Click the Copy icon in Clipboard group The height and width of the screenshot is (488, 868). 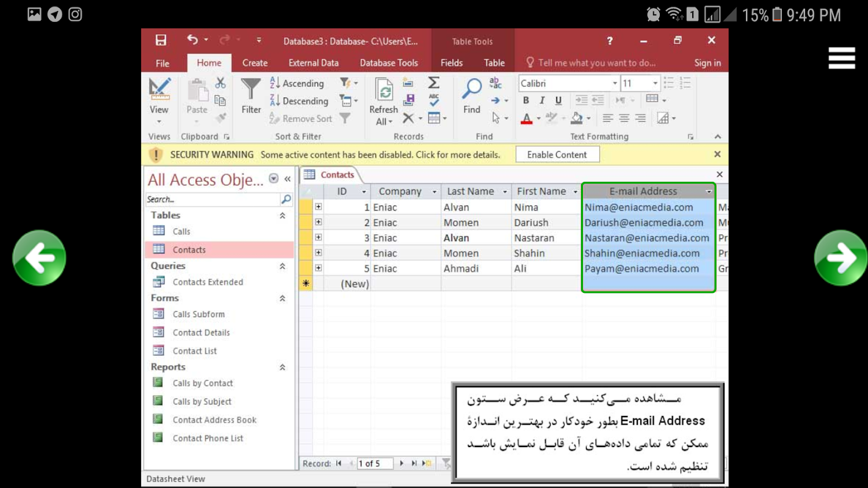click(220, 101)
